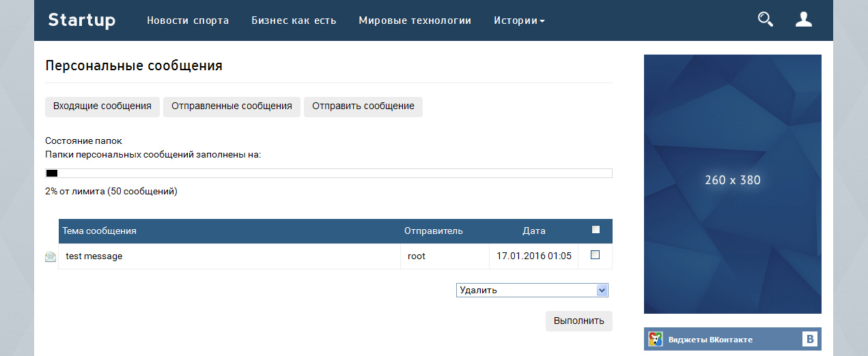Open the Удалить action dropdown
The image size is (868, 356).
(x=532, y=291)
